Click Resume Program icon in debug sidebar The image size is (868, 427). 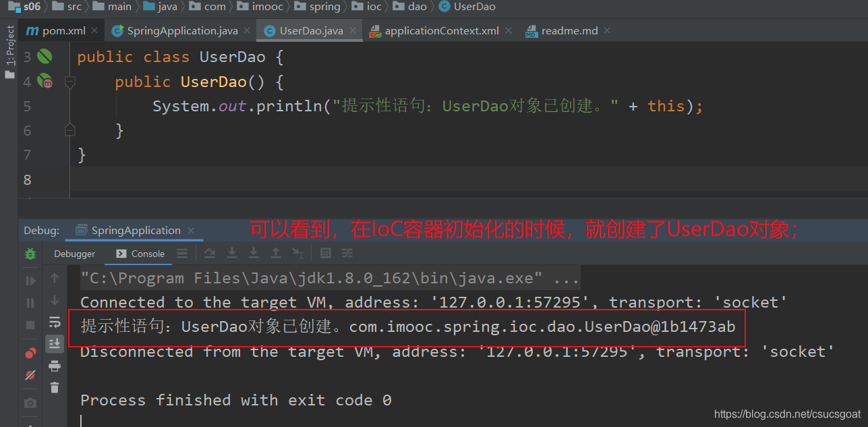[x=30, y=280]
